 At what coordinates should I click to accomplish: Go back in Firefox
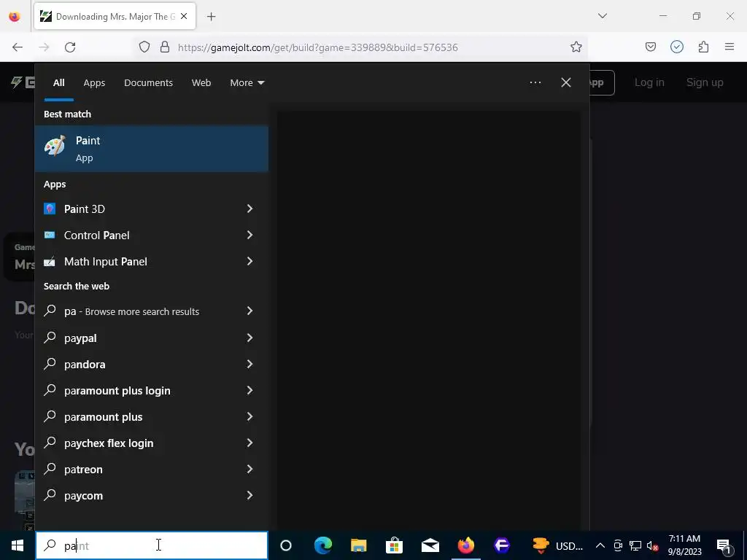pos(18,47)
